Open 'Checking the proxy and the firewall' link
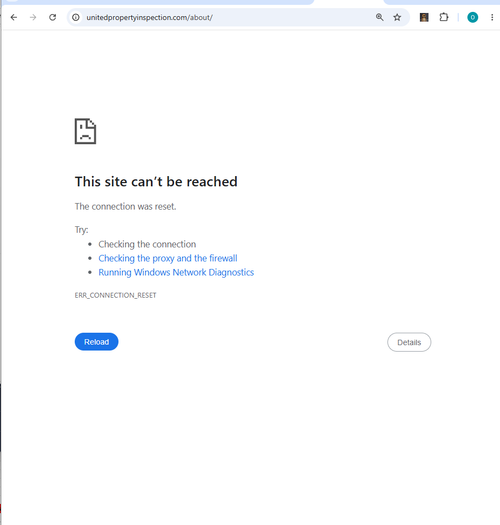Screen dimensions: 500x525 pos(168,258)
